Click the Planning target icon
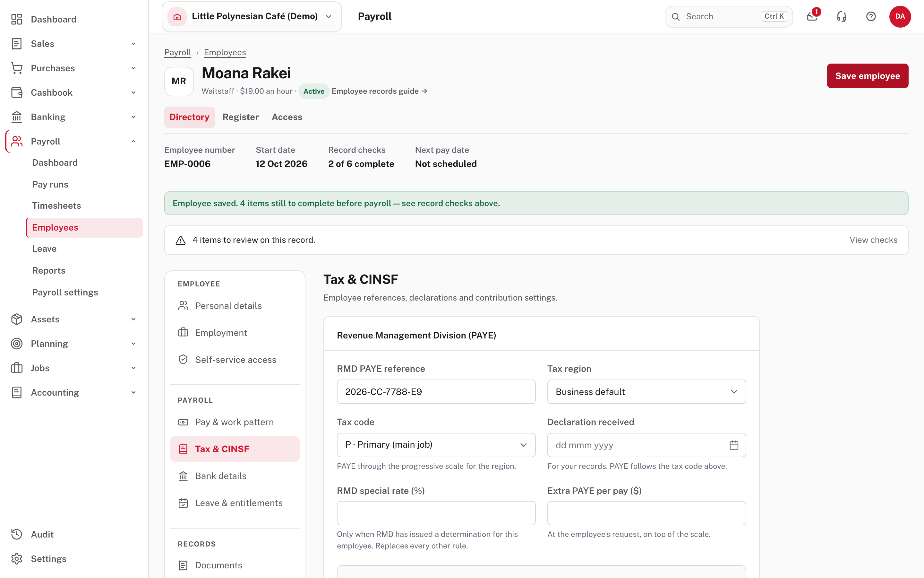Screen dimensions: 924x578 (17, 344)
